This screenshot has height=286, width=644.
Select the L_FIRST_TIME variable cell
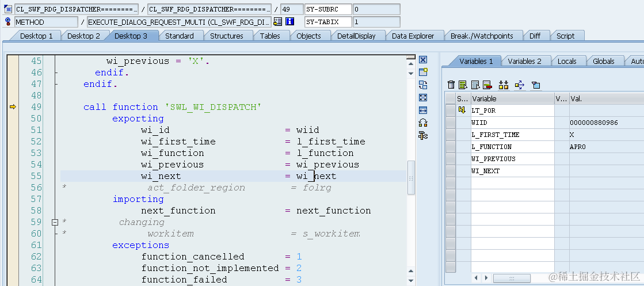pos(512,135)
